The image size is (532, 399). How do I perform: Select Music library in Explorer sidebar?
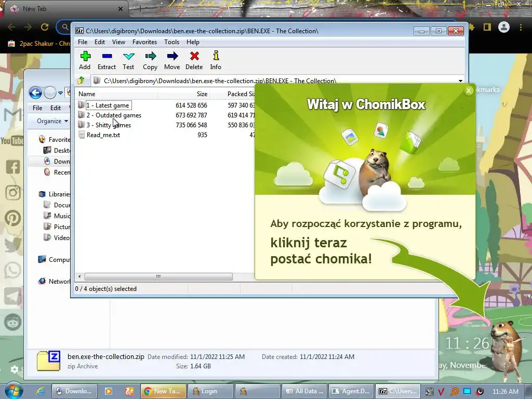point(57,216)
